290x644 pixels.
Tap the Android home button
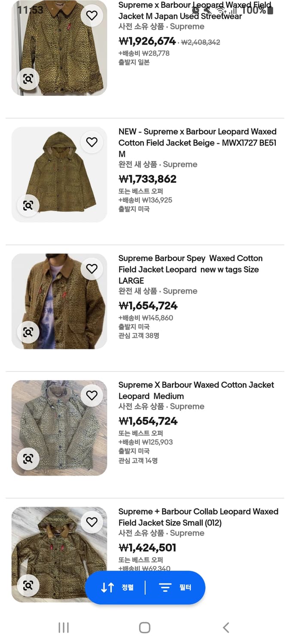pyautogui.click(x=145, y=628)
